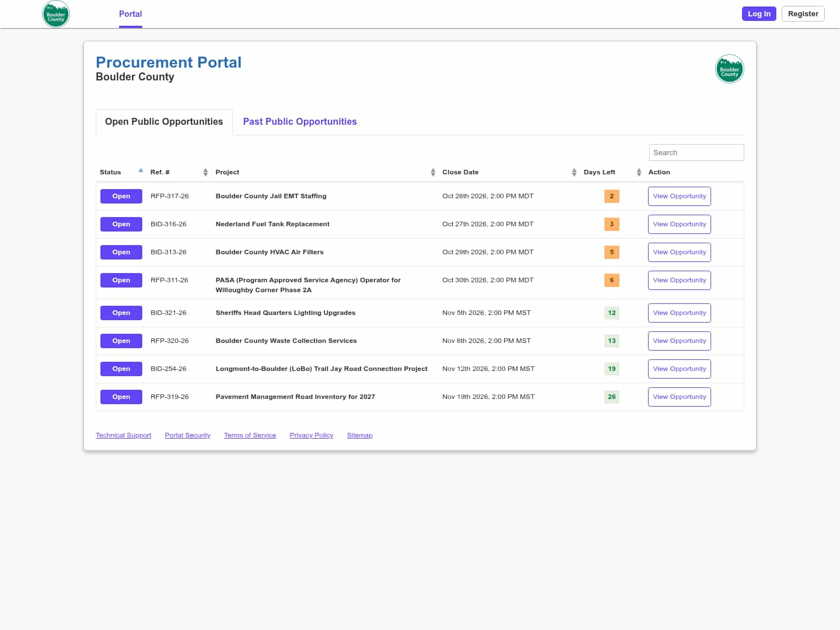Click Open status badge for RFP-317-26
Screen dimensions: 840x630
click(x=121, y=196)
